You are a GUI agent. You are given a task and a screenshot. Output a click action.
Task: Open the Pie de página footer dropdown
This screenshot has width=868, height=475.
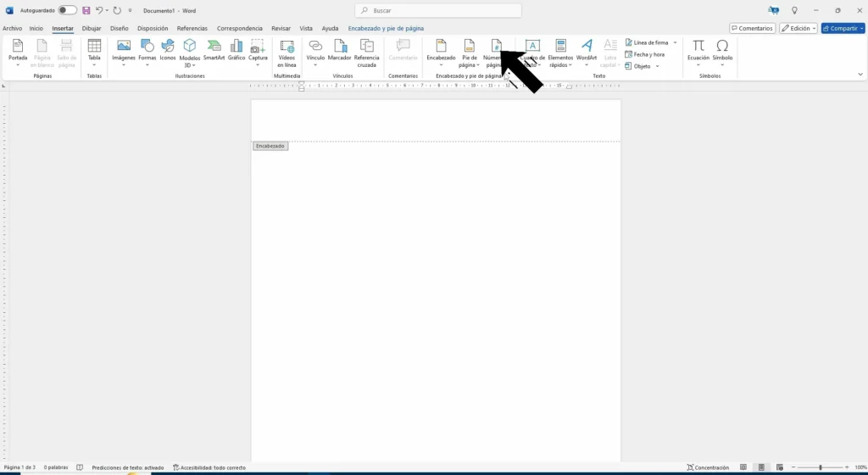[469, 53]
